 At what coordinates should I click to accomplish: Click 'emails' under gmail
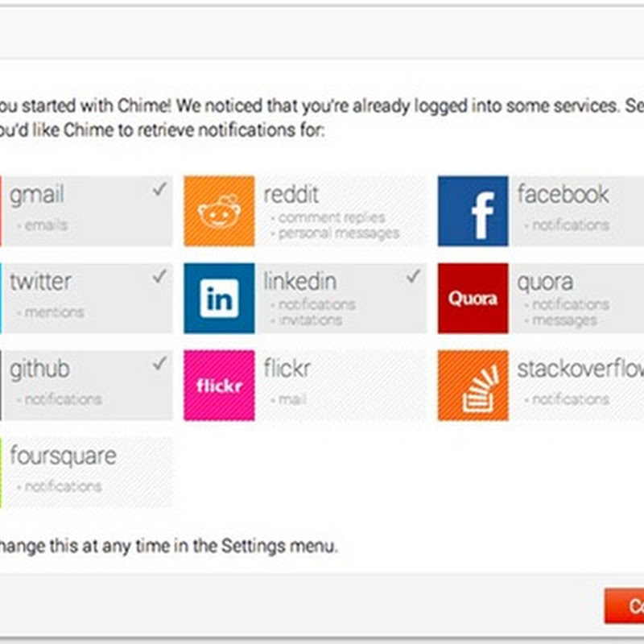[46, 225]
